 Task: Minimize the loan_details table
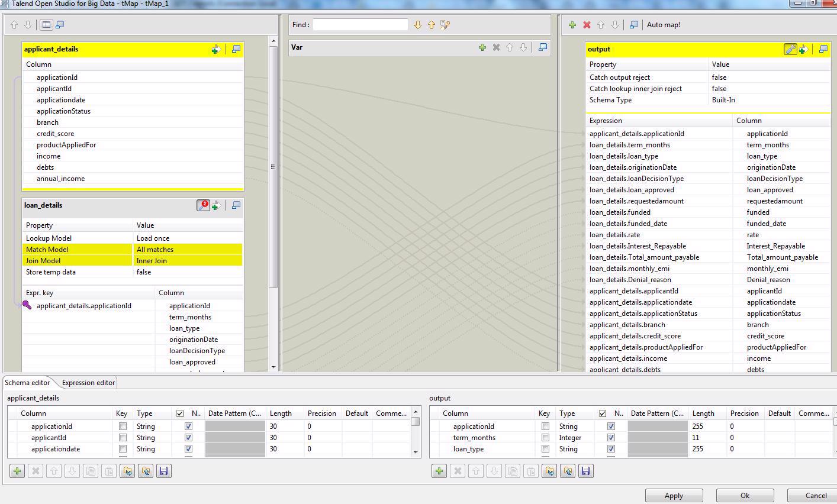tap(236, 205)
